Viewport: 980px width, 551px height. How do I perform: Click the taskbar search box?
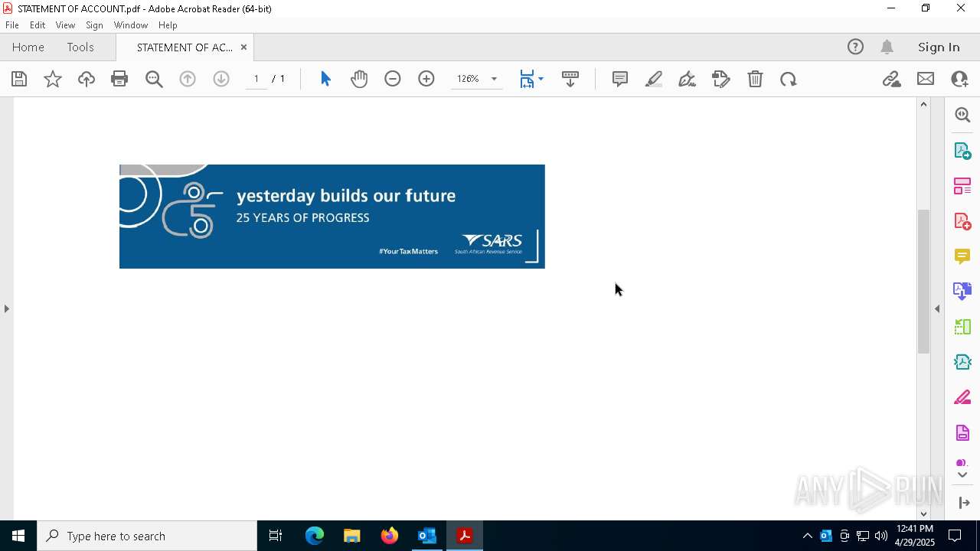click(147, 536)
